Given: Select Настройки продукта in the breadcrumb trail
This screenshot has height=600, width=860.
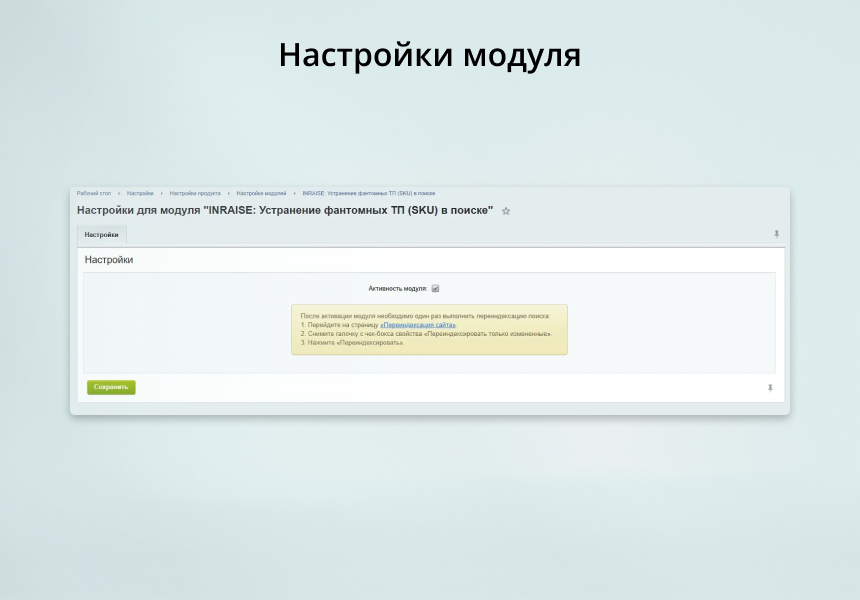Looking at the screenshot, I should pyautogui.click(x=198, y=193).
